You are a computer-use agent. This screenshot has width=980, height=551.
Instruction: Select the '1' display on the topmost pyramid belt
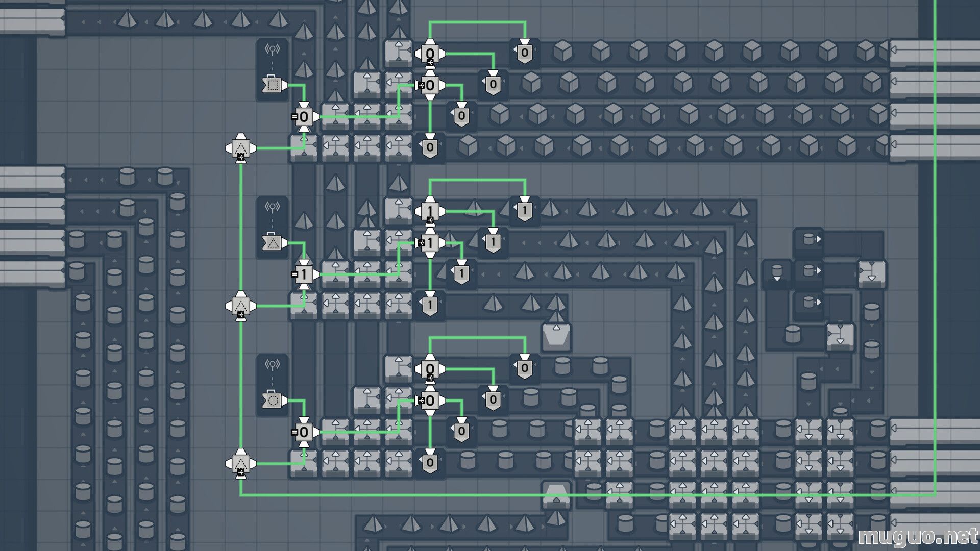[525, 210]
